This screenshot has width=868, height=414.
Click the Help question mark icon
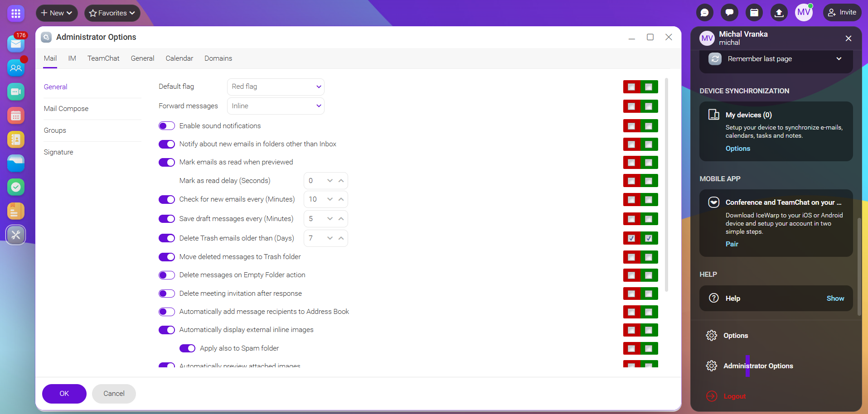(714, 298)
